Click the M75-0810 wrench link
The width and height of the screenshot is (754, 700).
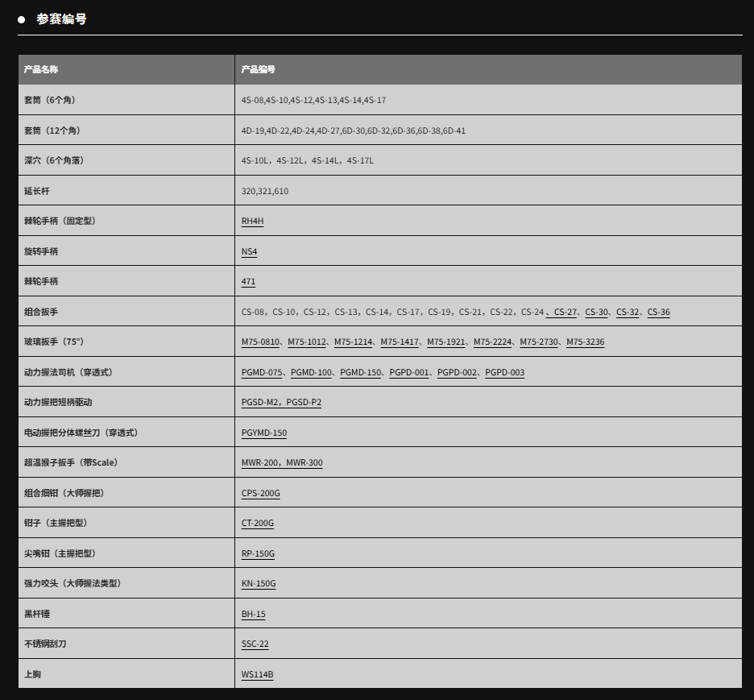[x=260, y=342]
